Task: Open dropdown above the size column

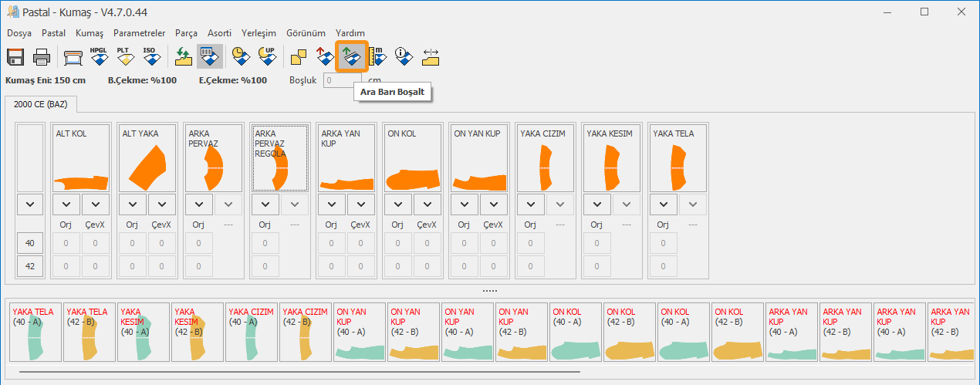Action: click(30, 204)
